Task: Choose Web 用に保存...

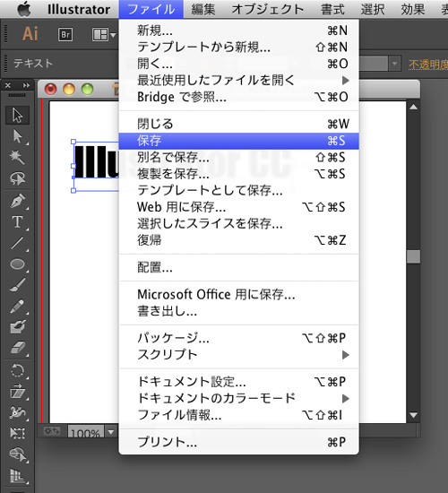Action: [238, 207]
